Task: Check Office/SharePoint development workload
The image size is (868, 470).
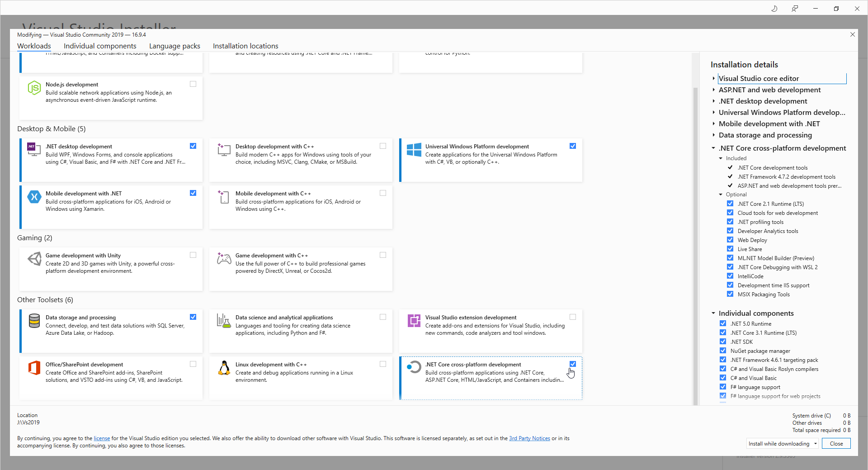Action: [x=193, y=364]
